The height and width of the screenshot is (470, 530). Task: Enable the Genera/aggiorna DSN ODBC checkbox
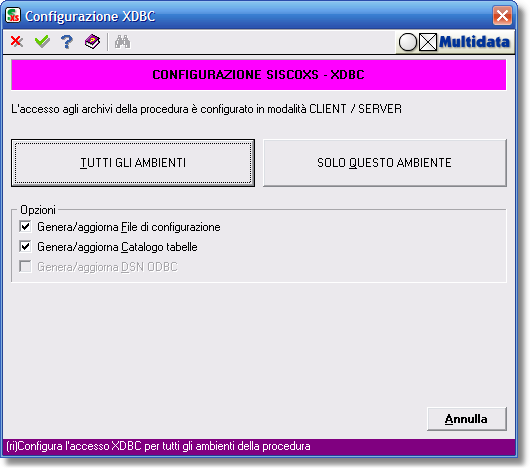click(25, 266)
